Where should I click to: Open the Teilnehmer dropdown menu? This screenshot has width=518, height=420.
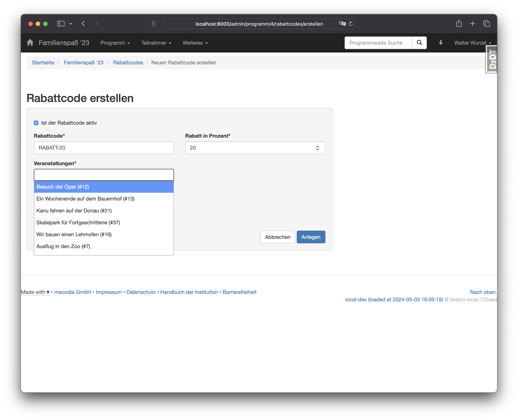click(x=156, y=43)
